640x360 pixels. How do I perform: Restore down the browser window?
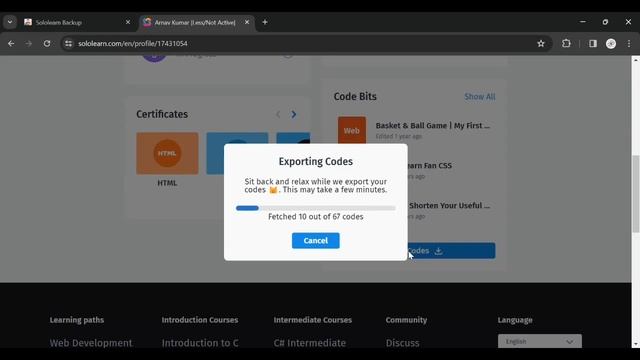[x=605, y=22]
